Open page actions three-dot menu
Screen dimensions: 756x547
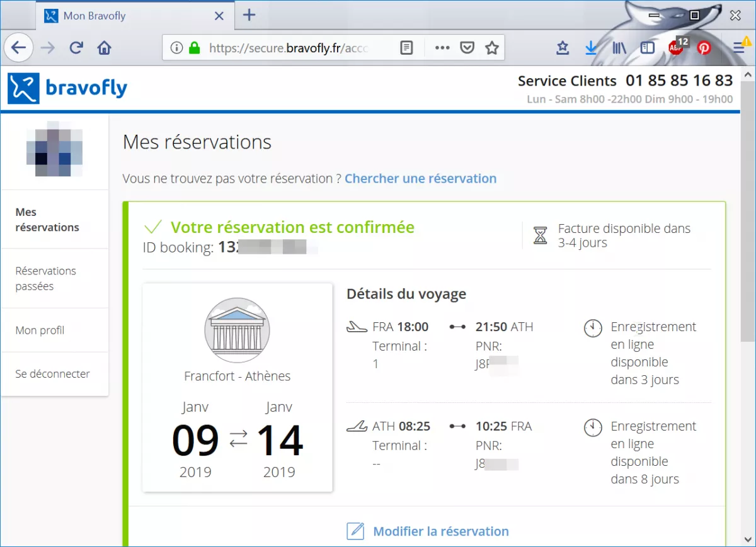pos(442,48)
